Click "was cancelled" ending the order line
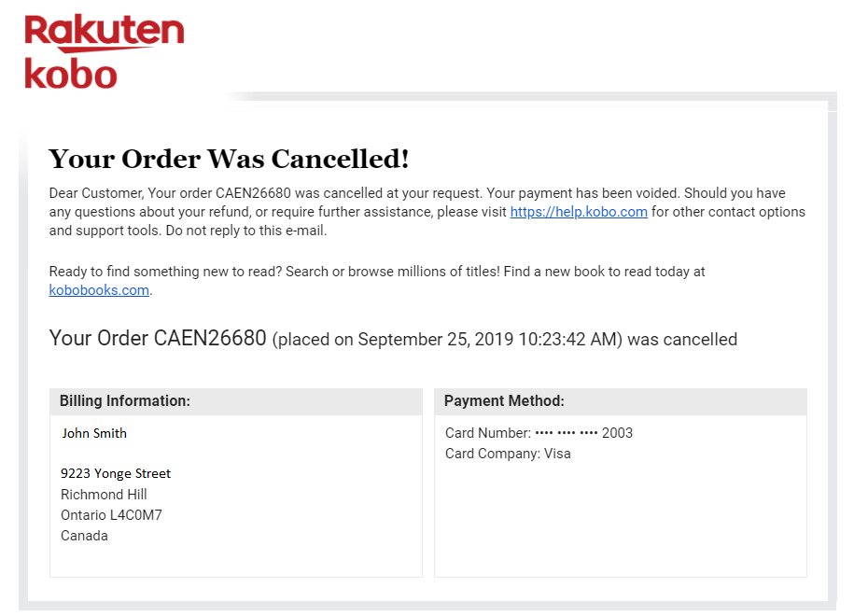The width and height of the screenshot is (868, 616). point(682,340)
